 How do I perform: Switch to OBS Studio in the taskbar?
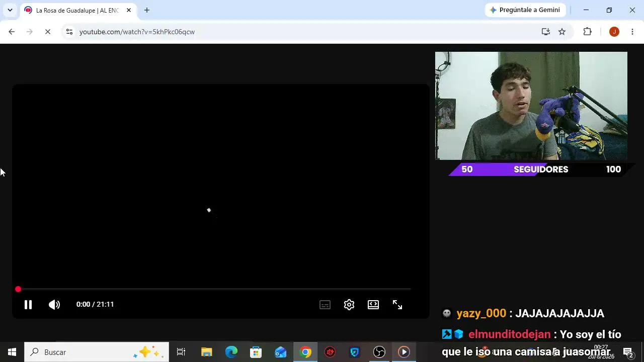(379, 352)
